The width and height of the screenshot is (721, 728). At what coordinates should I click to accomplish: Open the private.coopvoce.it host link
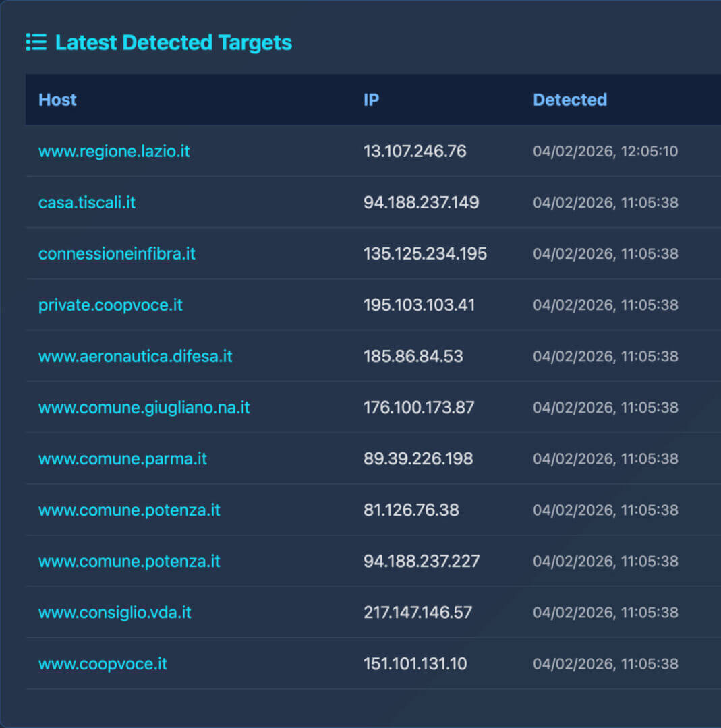pos(111,305)
